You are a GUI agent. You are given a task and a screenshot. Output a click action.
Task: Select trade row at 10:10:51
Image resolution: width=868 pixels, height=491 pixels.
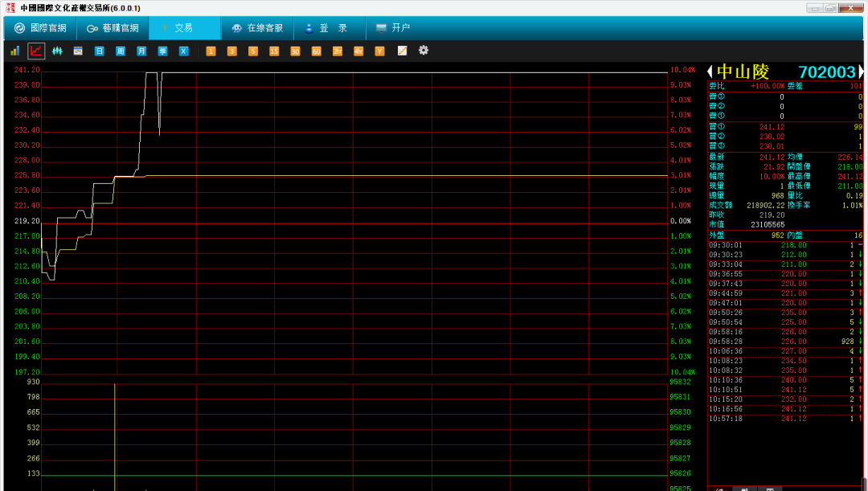(x=785, y=390)
